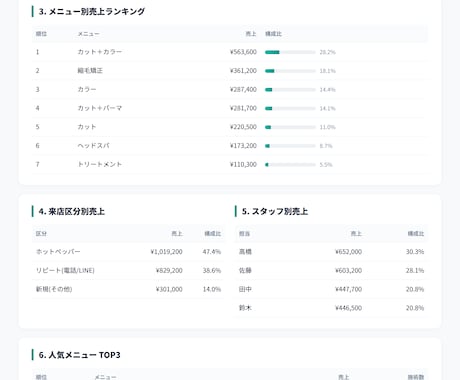Click the 5.5% share label
The width and height of the screenshot is (460, 380).
(326, 165)
